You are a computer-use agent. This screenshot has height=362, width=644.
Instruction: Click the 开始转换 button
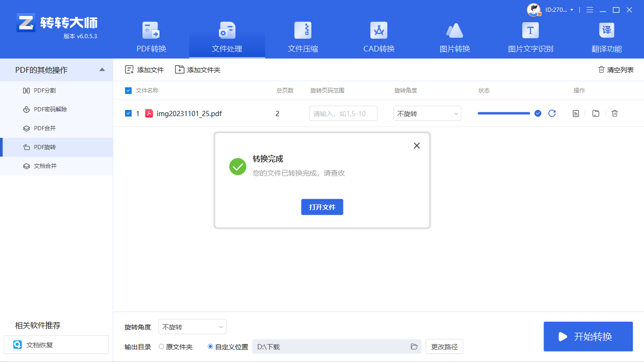point(588,337)
